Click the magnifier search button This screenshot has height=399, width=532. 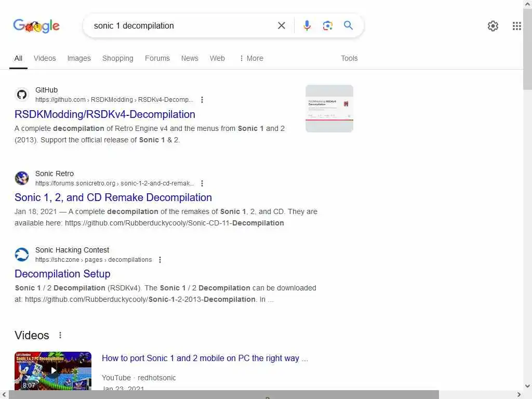348,25
